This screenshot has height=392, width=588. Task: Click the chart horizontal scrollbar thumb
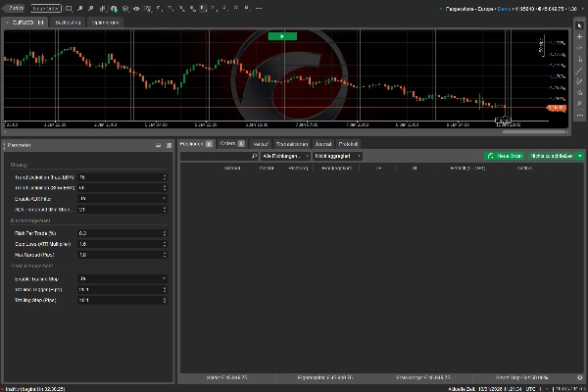534,132
